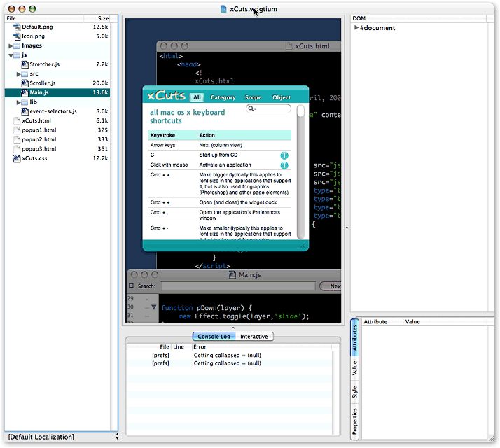Click the Value column header in attributes table
Screen dimensions: 500x448
pos(444,322)
